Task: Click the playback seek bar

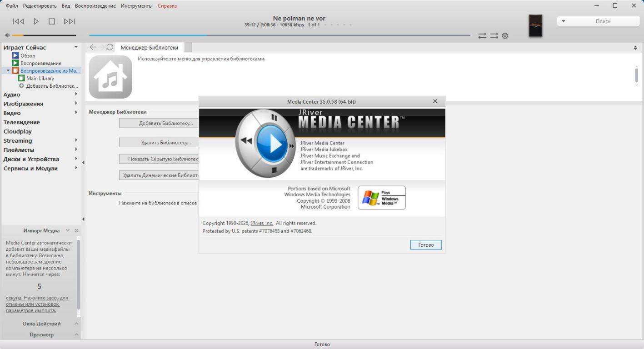Action: tap(280, 35)
